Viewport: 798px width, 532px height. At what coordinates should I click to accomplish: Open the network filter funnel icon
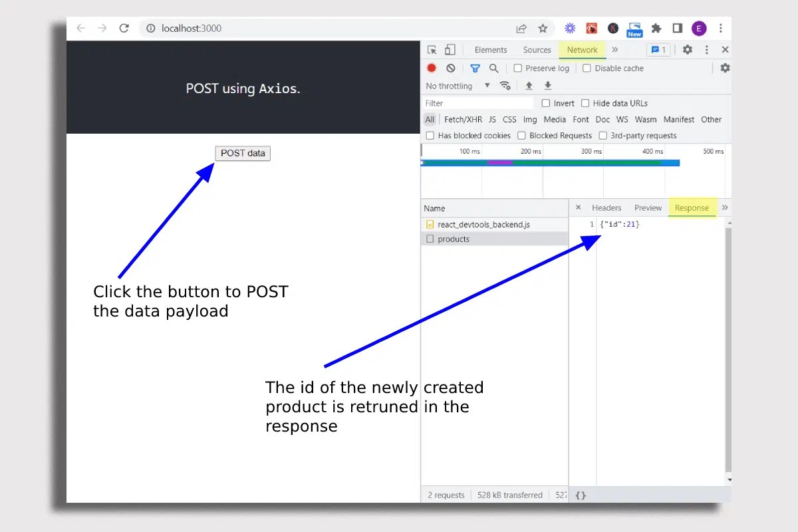[475, 68]
